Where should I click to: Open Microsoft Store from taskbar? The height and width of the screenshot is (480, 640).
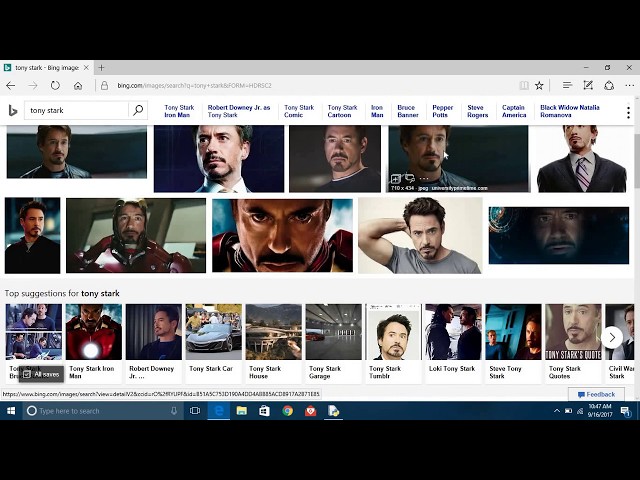click(264, 411)
